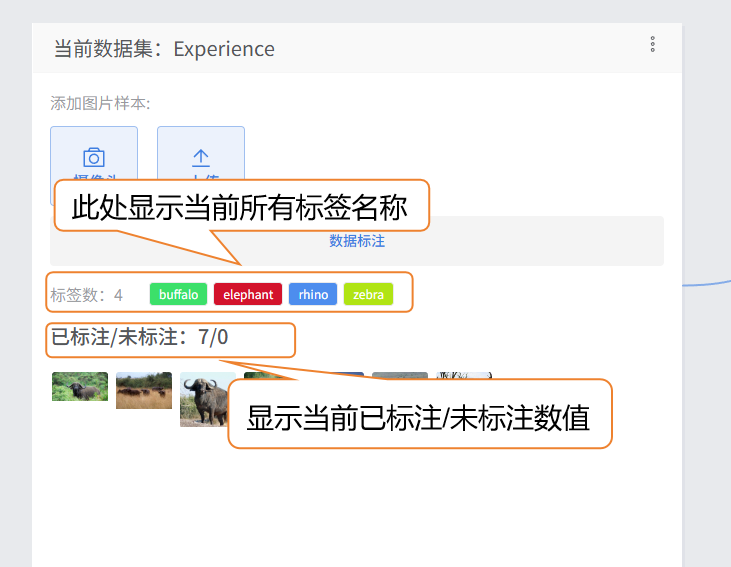Open the three-dot menu of the dataset panel
Image resolution: width=731 pixels, height=567 pixels.
tap(653, 44)
